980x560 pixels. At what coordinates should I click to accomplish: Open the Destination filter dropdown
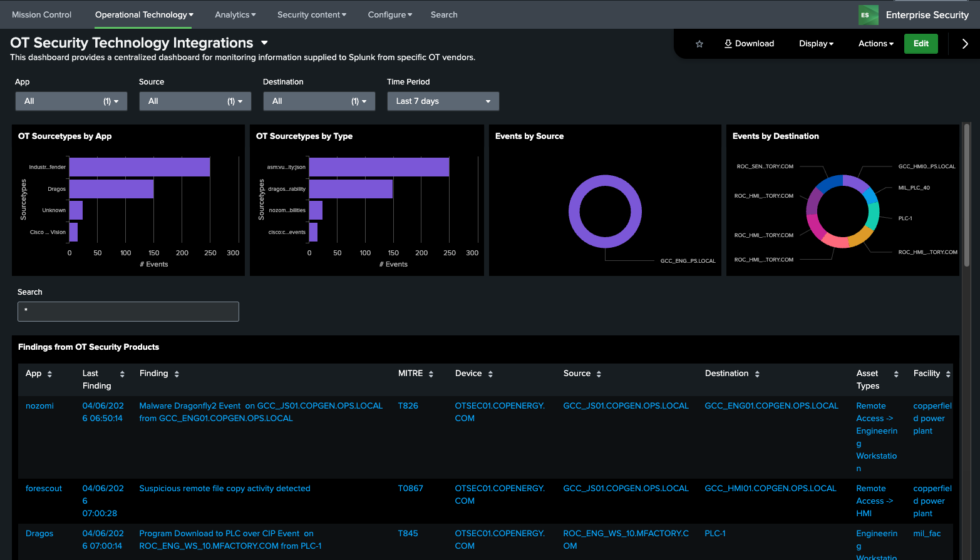point(319,101)
